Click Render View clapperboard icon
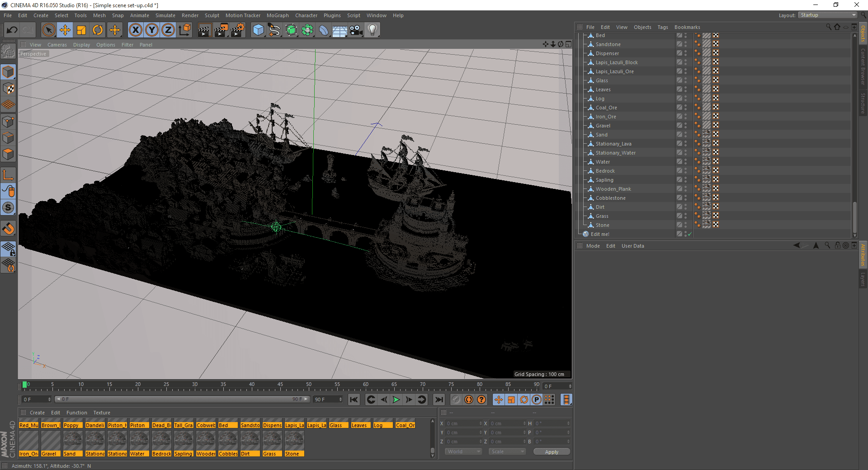Image resolution: width=868 pixels, height=470 pixels. 204,30
